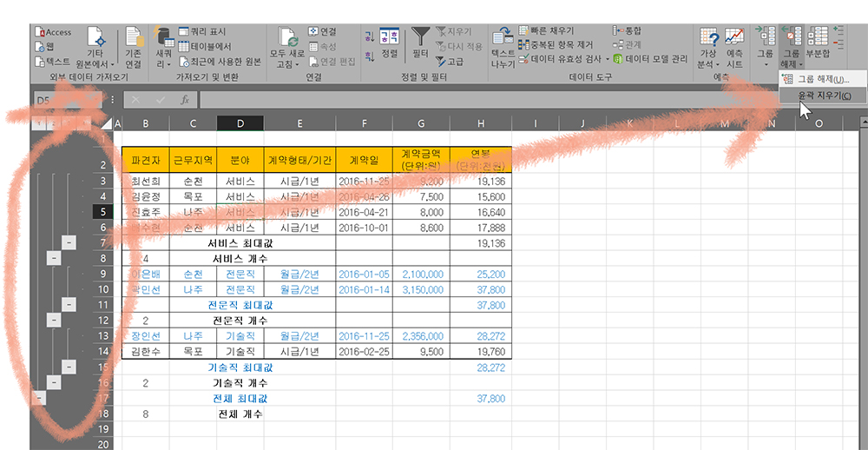
Task: Import data from Access icon
Action: point(53,32)
